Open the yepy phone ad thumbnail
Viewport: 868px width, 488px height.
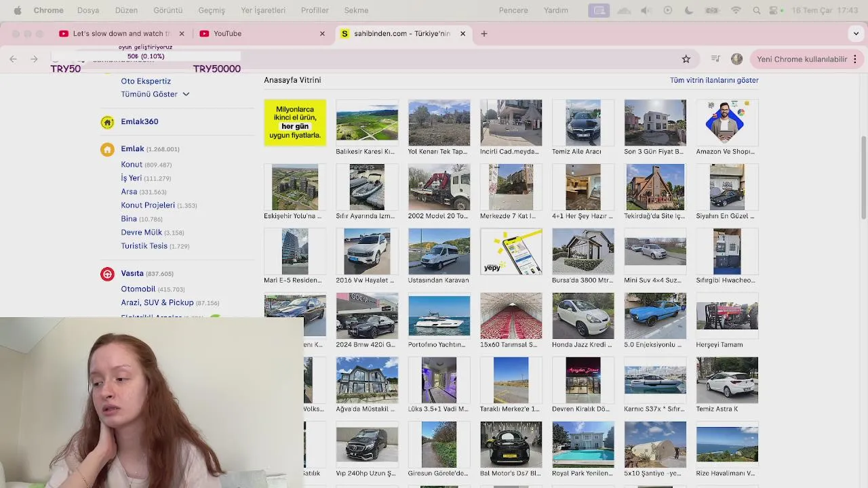pos(511,251)
